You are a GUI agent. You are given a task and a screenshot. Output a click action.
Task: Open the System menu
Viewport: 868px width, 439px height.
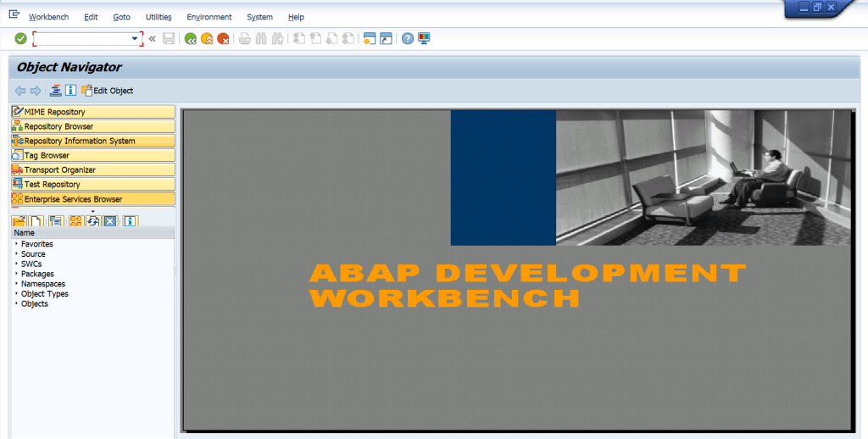point(259,17)
